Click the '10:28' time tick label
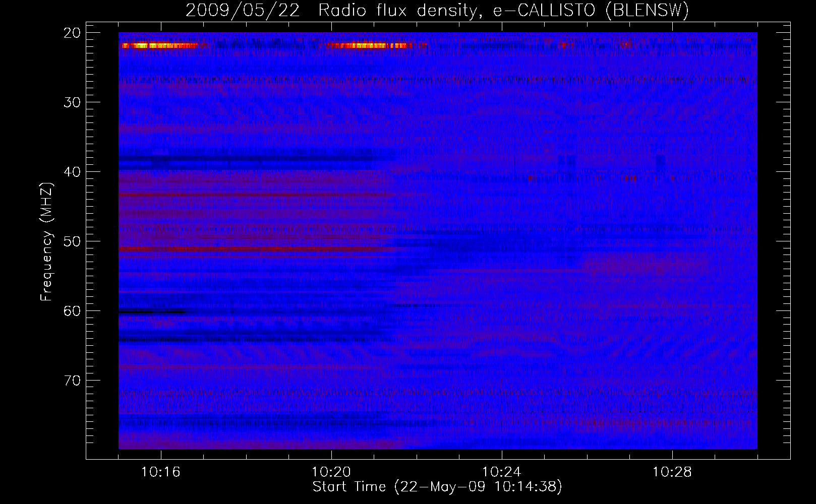The image size is (816, 504). click(672, 472)
